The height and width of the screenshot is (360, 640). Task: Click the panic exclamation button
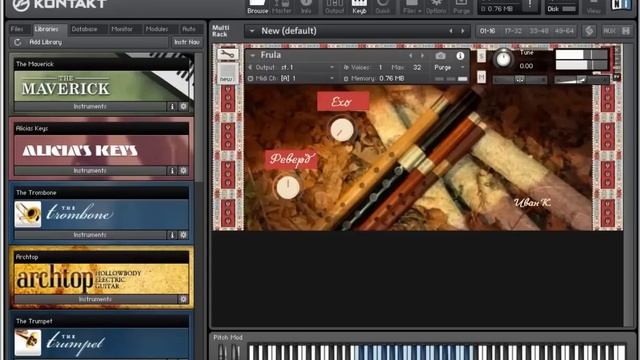point(530,5)
